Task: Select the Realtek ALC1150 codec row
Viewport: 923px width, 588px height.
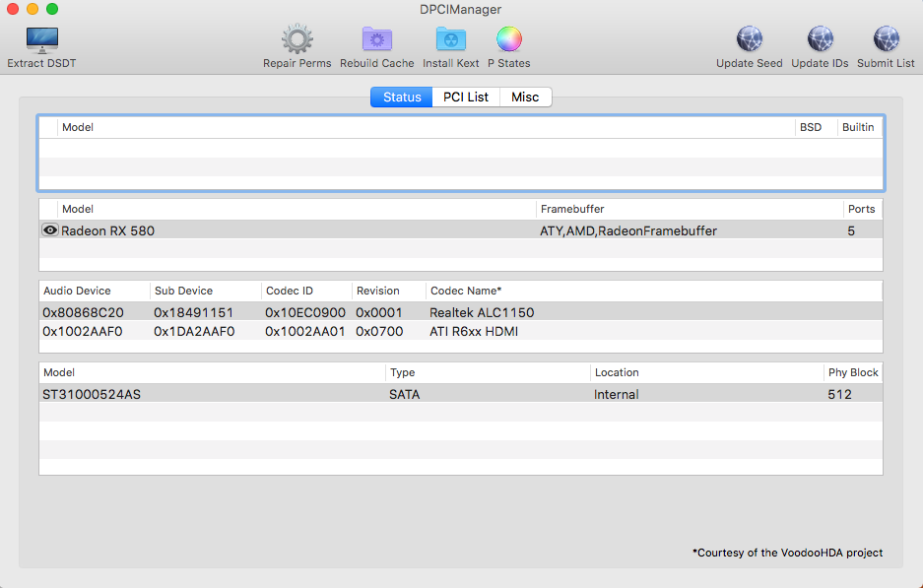Action: point(461,312)
